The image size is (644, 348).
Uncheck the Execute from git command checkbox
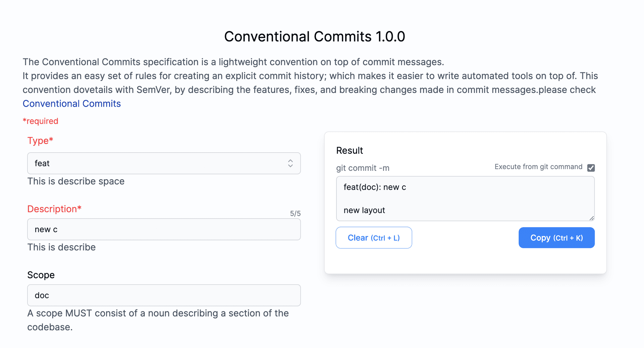591,168
